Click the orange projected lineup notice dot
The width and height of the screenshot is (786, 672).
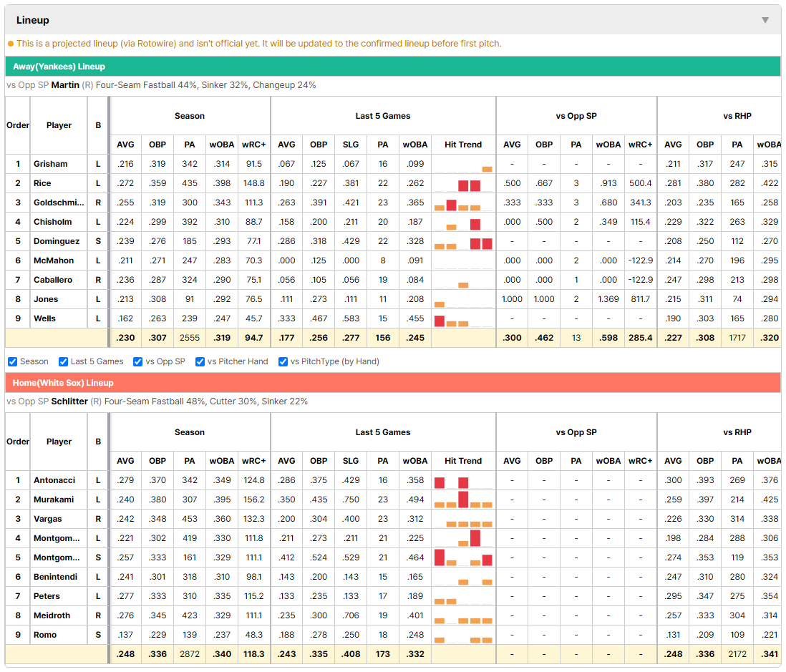tap(11, 44)
